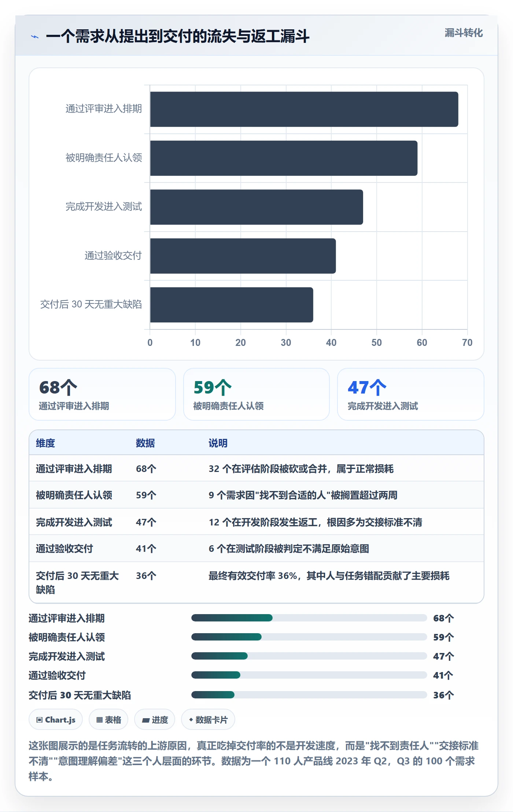Screen dimensions: 513x812
Task: Click the lightning icon beside the title
Action: coord(35,37)
